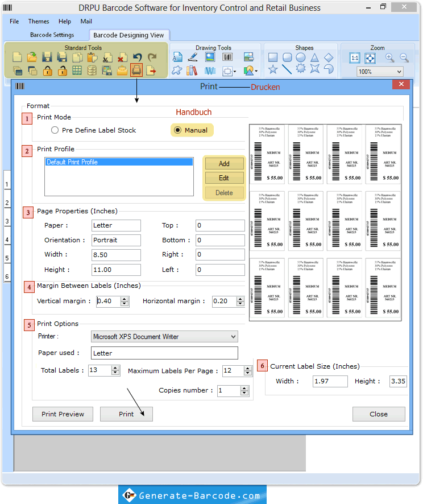Select Pre Define Label Stock radio button
Viewport: 423px width, 504px height.
(x=55, y=130)
